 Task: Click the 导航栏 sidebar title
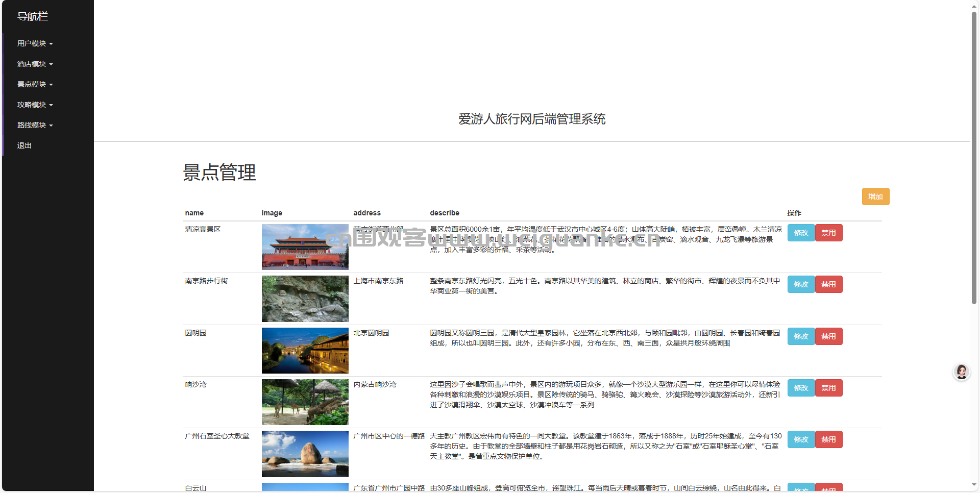point(33,16)
